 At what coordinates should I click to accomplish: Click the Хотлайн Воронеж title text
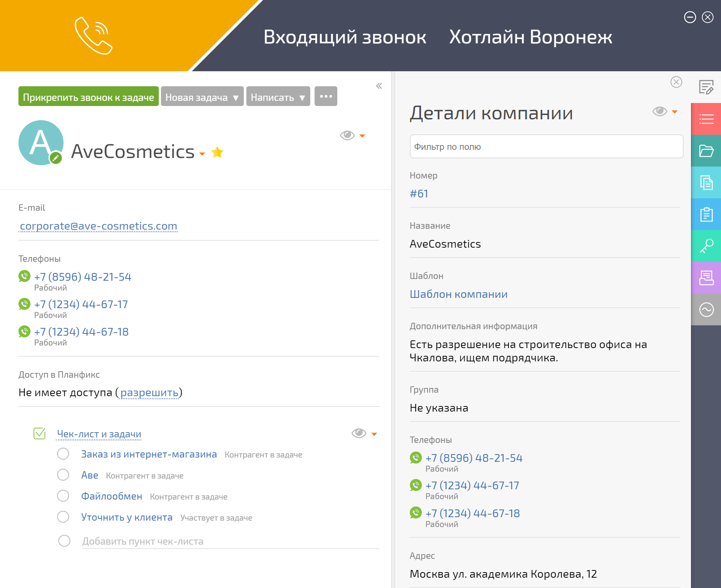click(530, 37)
